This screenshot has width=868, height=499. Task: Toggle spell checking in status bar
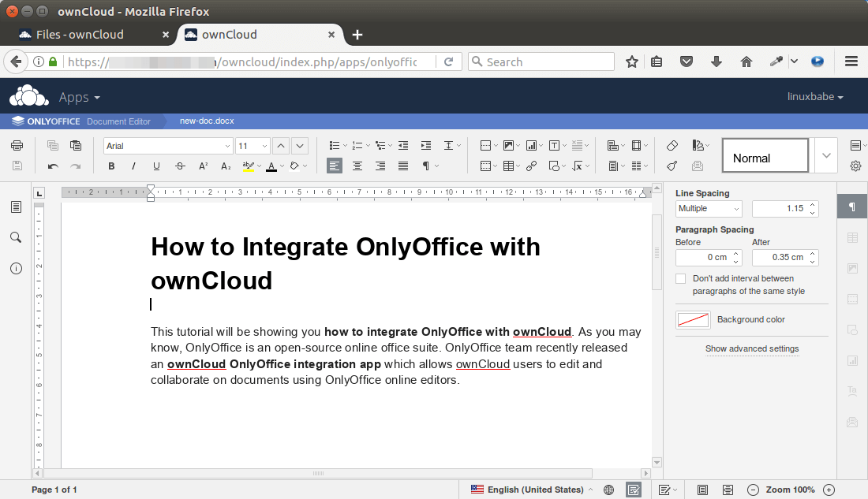tap(633, 490)
